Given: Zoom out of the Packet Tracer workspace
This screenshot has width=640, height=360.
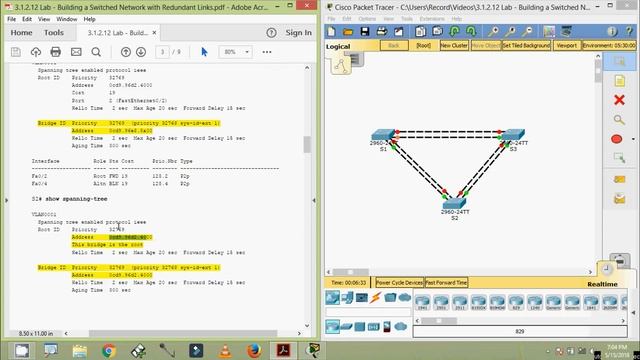Looking at the screenshot, I should click(527, 31).
